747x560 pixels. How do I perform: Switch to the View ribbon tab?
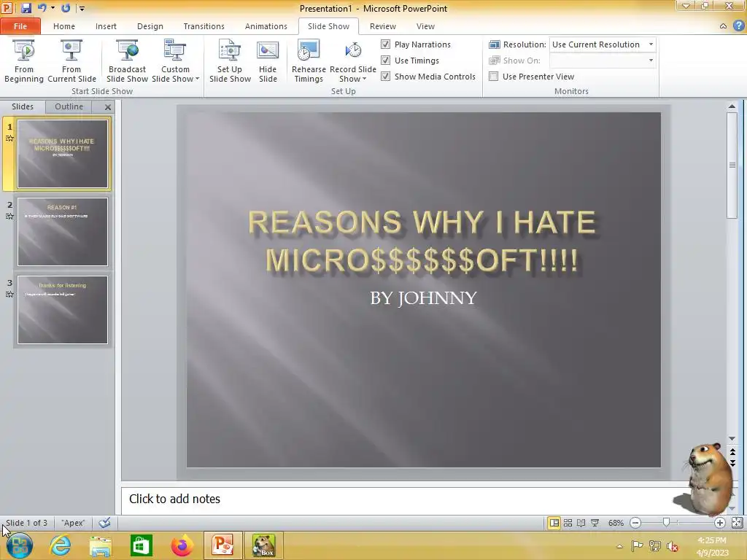[x=425, y=26]
